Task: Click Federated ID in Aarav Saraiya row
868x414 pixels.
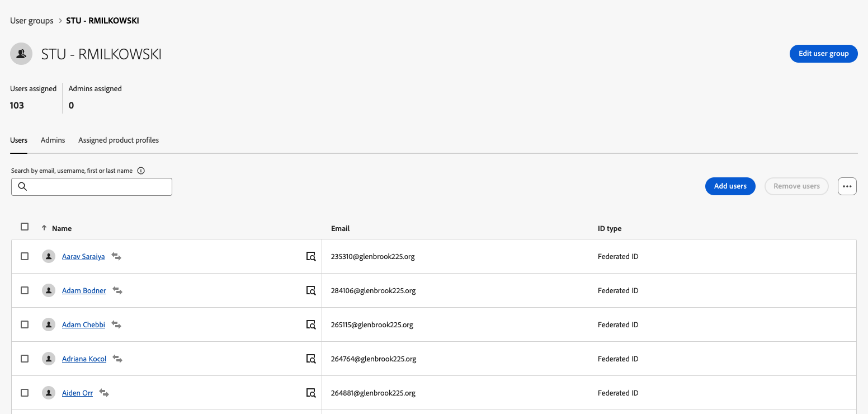Action: (618, 257)
